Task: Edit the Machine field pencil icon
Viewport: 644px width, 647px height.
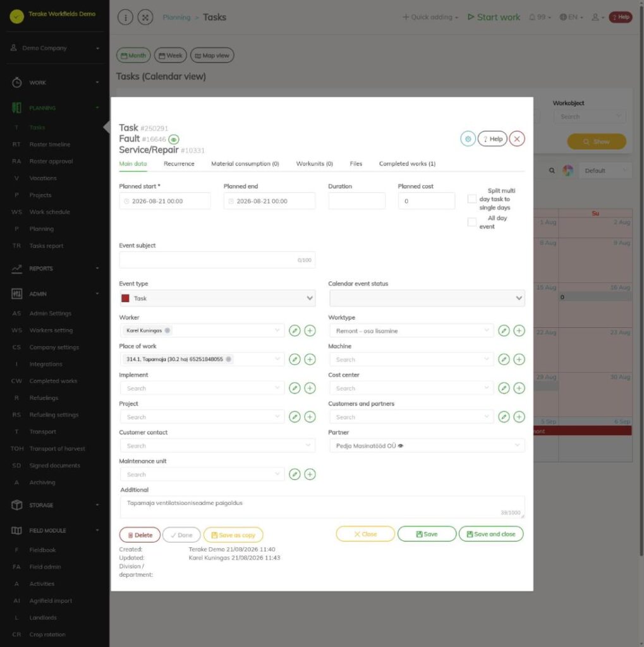Action: 504,360
